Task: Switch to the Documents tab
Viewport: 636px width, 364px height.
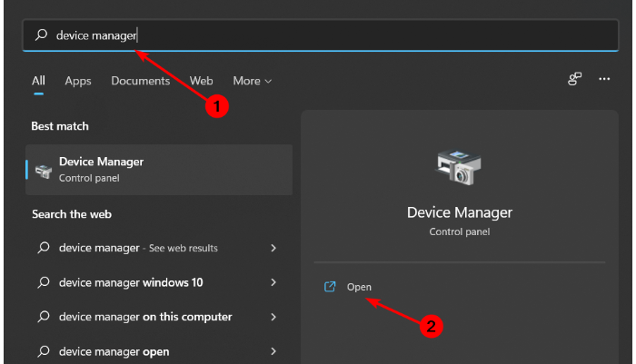Action: (x=140, y=81)
